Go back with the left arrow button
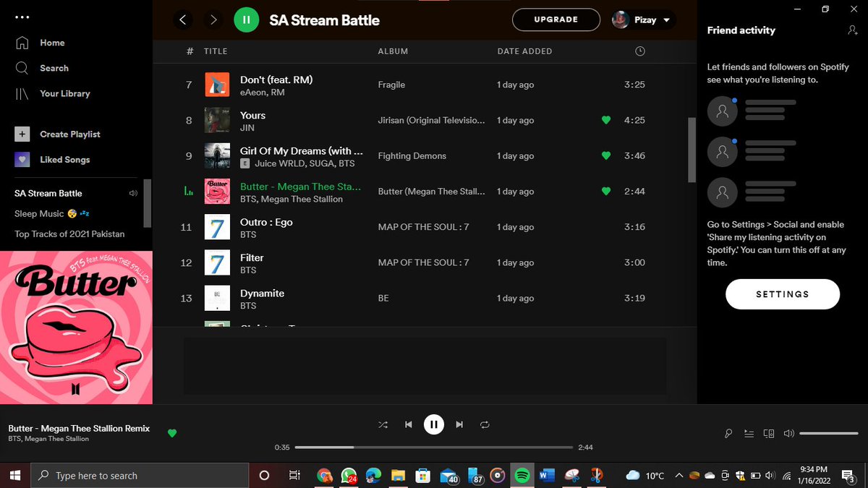This screenshot has width=868, height=488. tap(183, 20)
